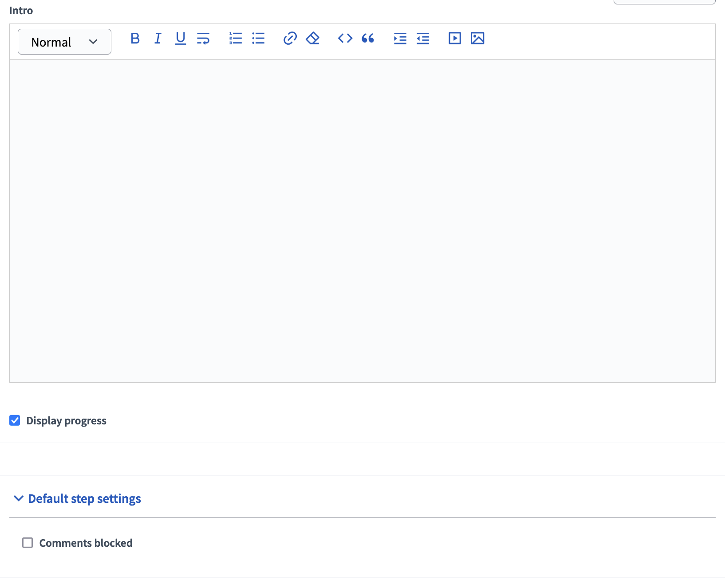Uncheck the Display progress checkbox

pos(15,420)
